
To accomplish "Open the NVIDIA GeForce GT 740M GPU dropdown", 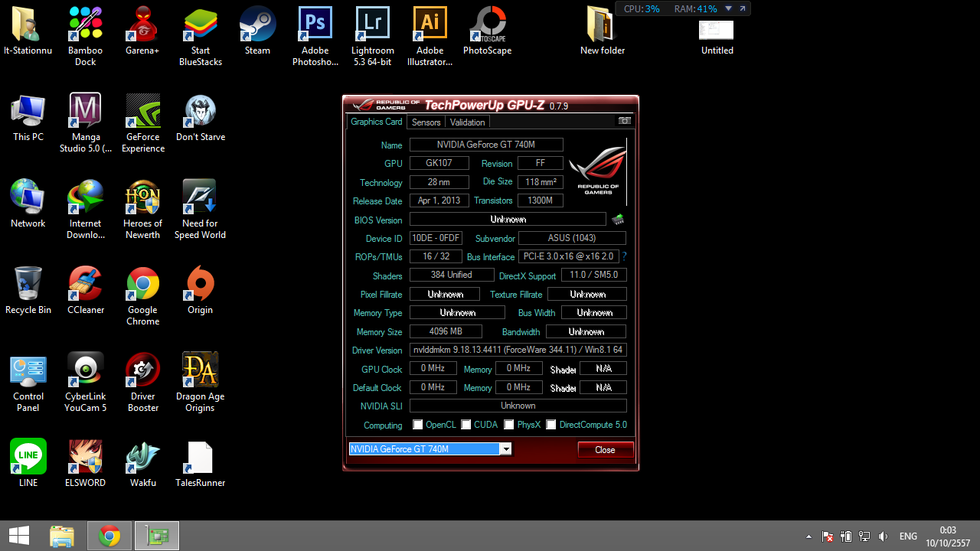I will click(505, 449).
